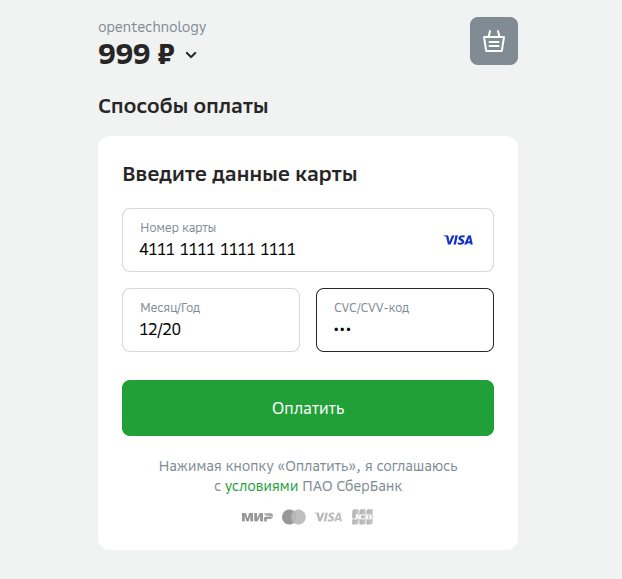Screen dimensions: 622x579
Task: Click the 999 ₽ price amount
Action: (x=136, y=54)
